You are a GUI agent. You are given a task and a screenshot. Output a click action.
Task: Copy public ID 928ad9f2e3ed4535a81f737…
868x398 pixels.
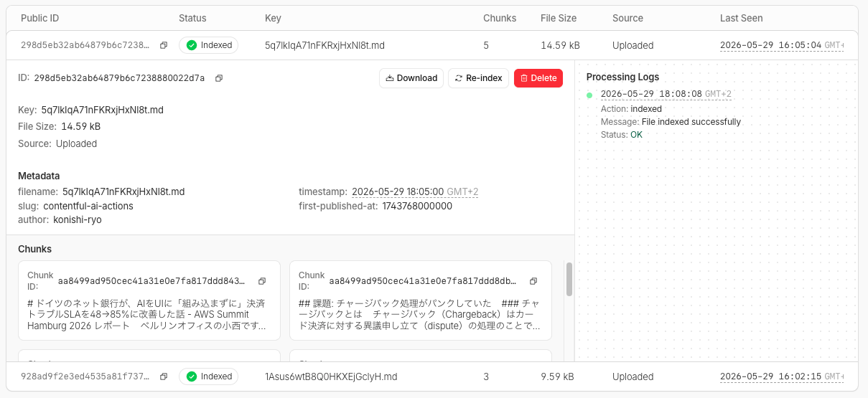click(x=164, y=376)
